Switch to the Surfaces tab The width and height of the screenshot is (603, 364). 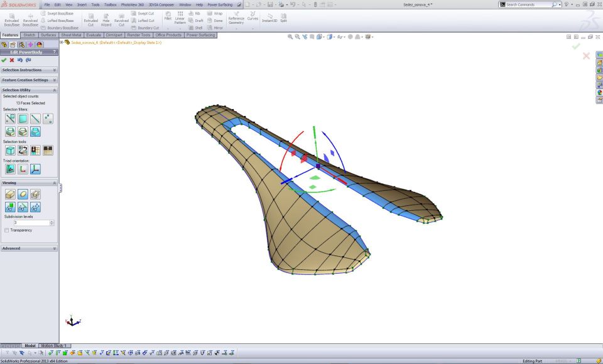pyautogui.click(x=48, y=35)
